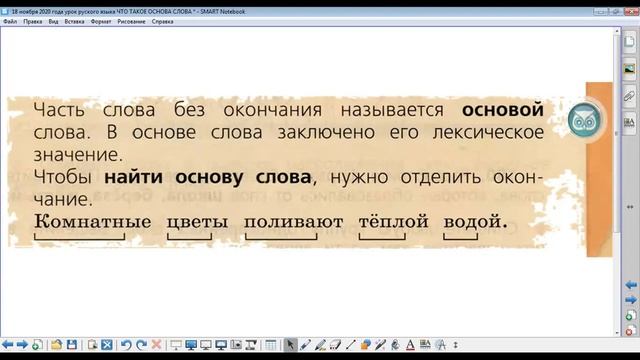Select the Line tool
640x360 pixels.
tap(350, 345)
